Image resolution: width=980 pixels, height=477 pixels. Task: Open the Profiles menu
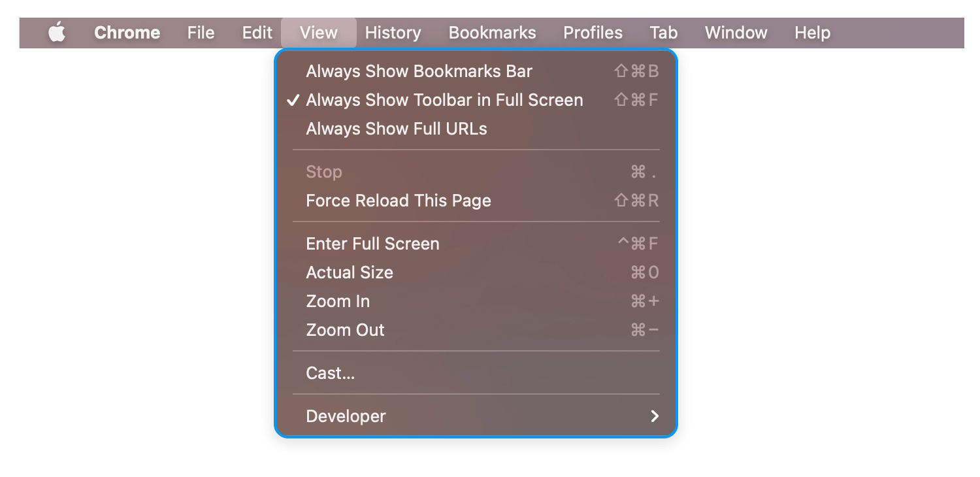tap(593, 33)
